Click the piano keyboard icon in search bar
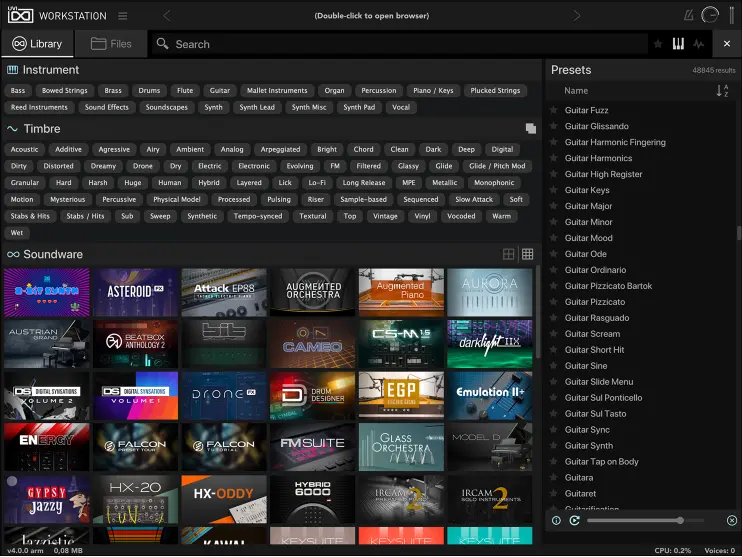Viewport: 742px width, 557px height. point(678,44)
